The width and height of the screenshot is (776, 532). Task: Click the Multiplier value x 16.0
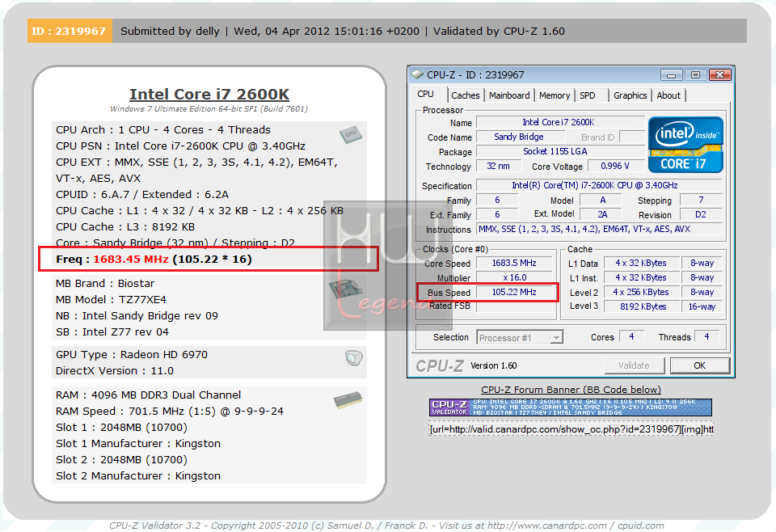pyautogui.click(x=514, y=277)
